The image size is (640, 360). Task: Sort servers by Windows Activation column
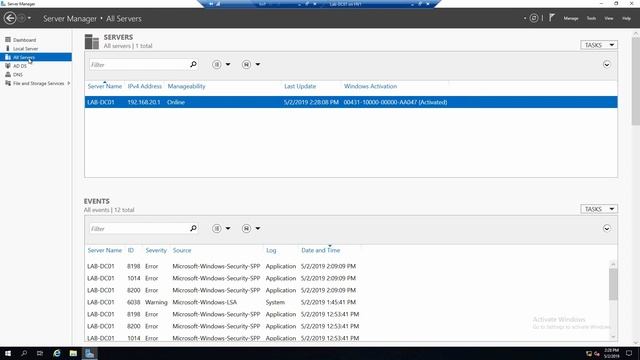pos(370,86)
